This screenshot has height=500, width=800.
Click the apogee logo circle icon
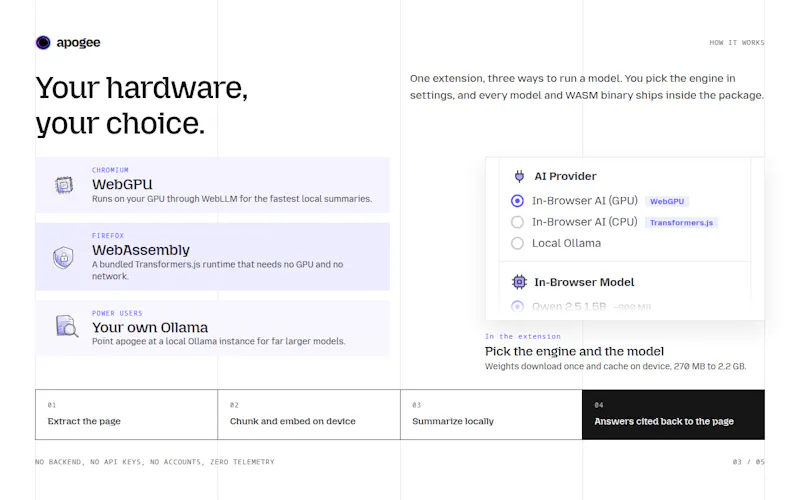tap(43, 42)
